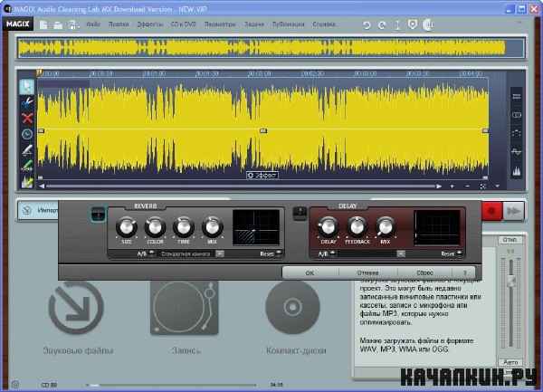Click the Reverb TIME knob

[x=184, y=227]
